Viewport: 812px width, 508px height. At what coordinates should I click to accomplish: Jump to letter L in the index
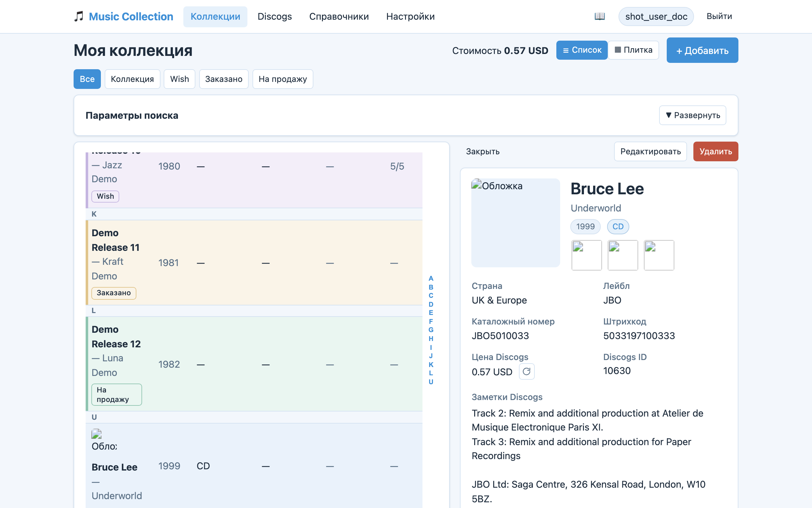point(431,373)
